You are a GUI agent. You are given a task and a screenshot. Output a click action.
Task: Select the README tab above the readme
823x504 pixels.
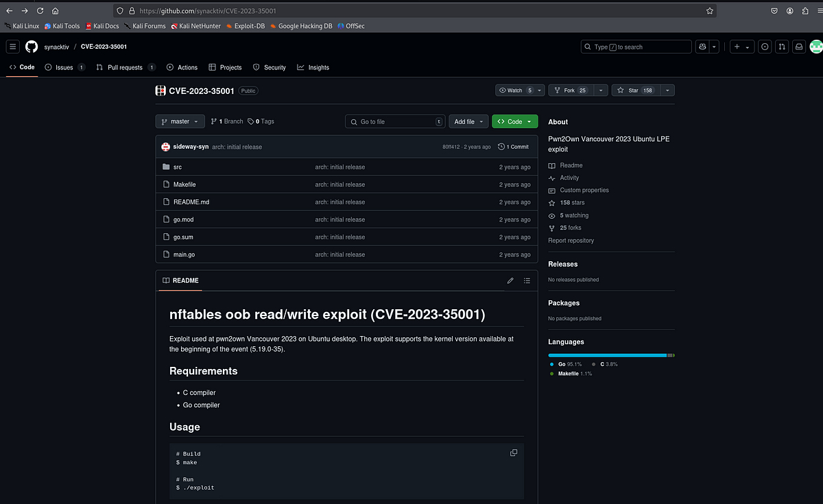click(180, 280)
